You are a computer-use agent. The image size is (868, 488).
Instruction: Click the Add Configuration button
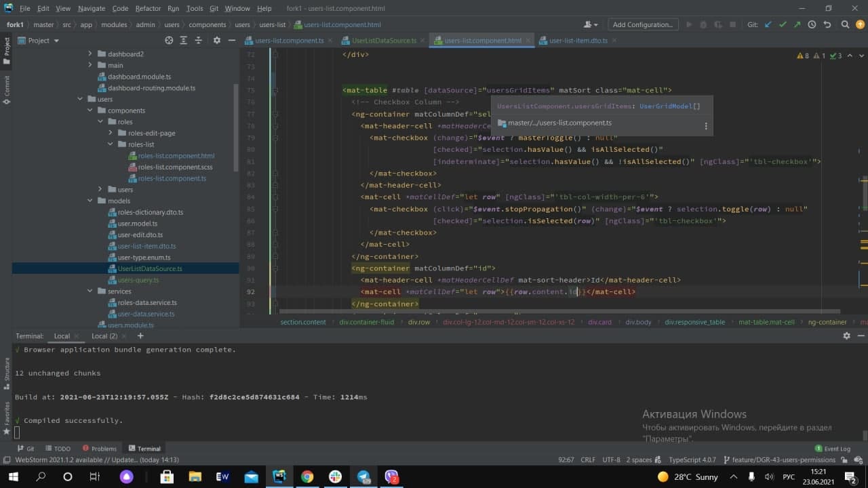point(642,24)
